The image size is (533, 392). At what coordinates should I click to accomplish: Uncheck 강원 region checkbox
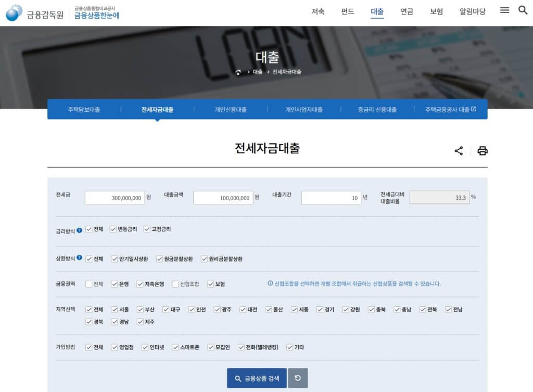pyautogui.click(x=346, y=309)
